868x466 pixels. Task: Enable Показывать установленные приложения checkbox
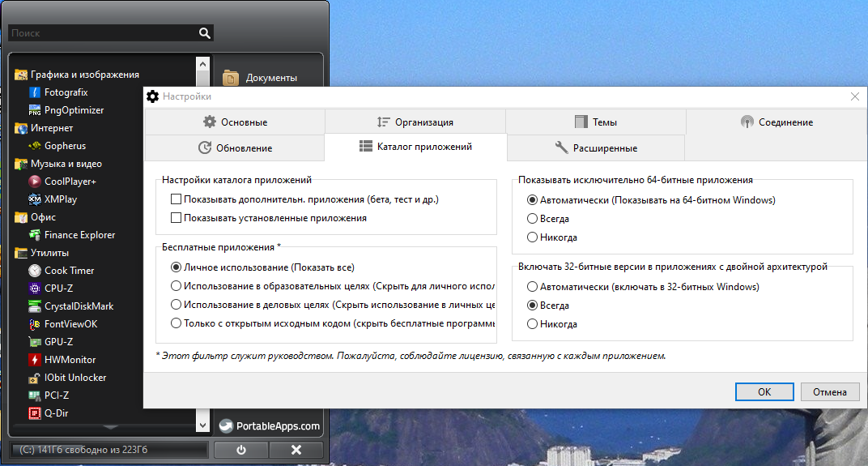pos(176,218)
